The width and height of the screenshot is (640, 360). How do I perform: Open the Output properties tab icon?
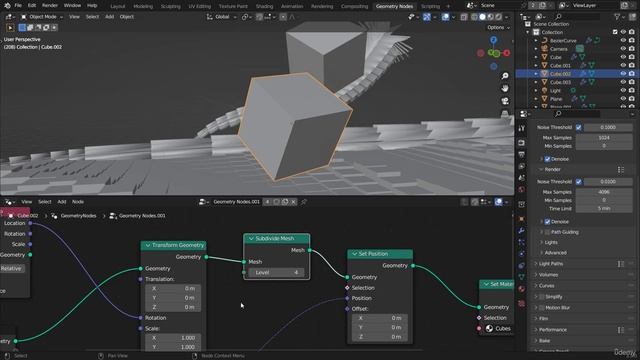click(x=522, y=155)
